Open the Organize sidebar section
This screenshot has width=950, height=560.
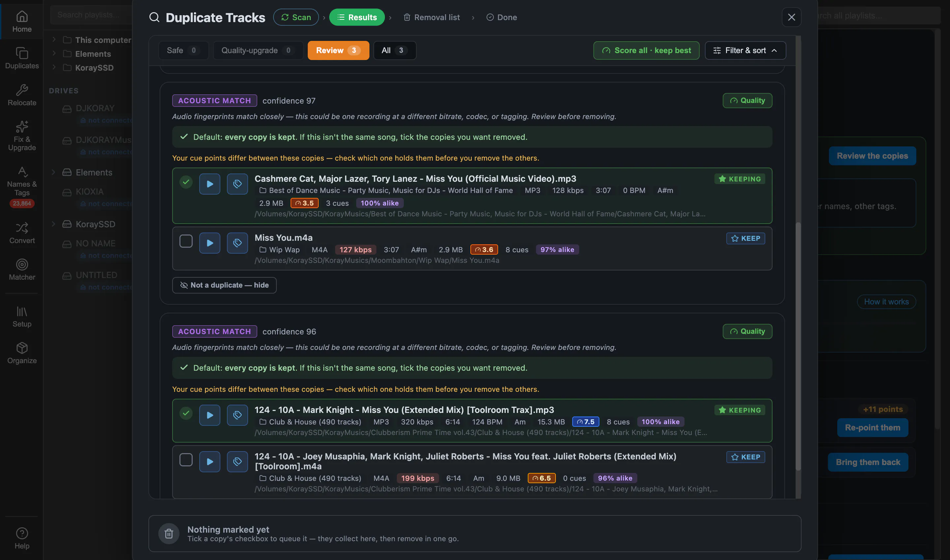(21, 353)
